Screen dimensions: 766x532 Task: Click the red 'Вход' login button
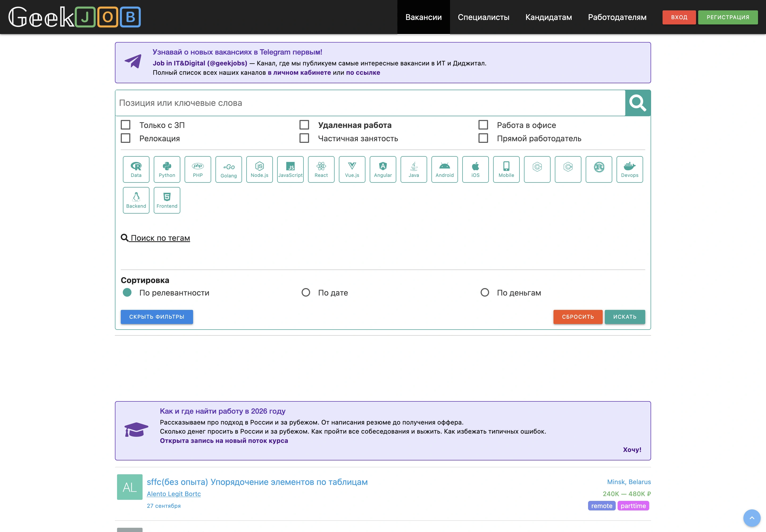point(679,17)
